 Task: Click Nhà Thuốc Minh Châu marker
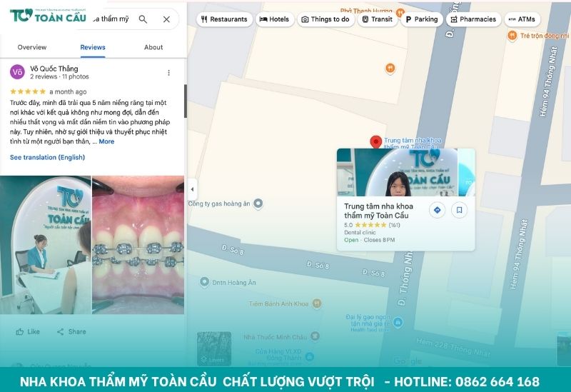coord(315,336)
